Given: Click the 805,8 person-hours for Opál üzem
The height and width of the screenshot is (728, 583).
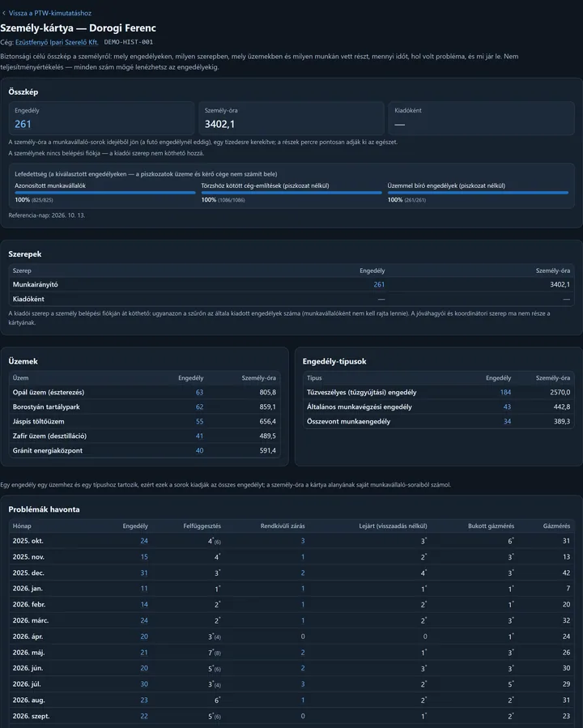Looking at the screenshot, I should 267,392.
